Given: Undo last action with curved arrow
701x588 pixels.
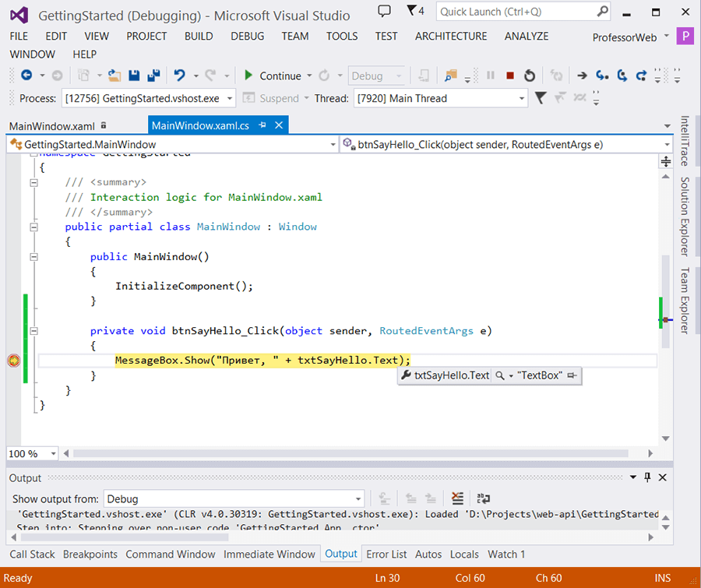Looking at the screenshot, I should pos(180,76).
